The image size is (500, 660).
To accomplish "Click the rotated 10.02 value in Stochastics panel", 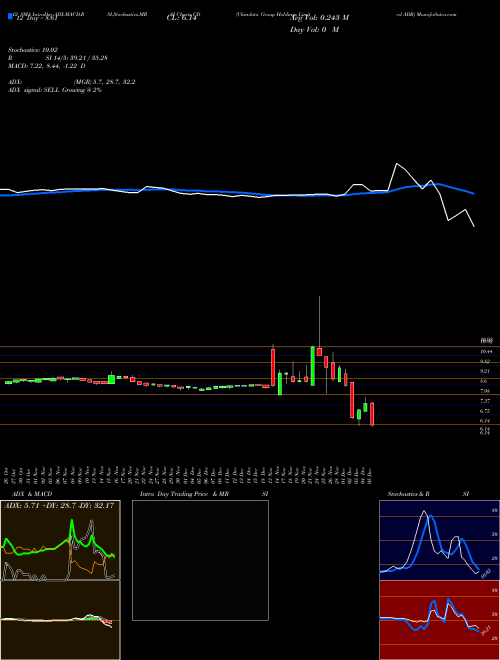I will pyautogui.click(x=486, y=573).
